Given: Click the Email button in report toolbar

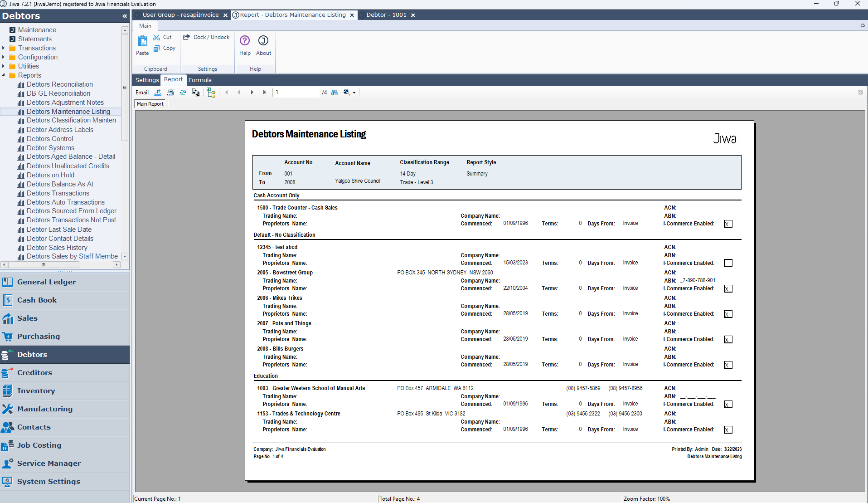Looking at the screenshot, I should coord(142,93).
